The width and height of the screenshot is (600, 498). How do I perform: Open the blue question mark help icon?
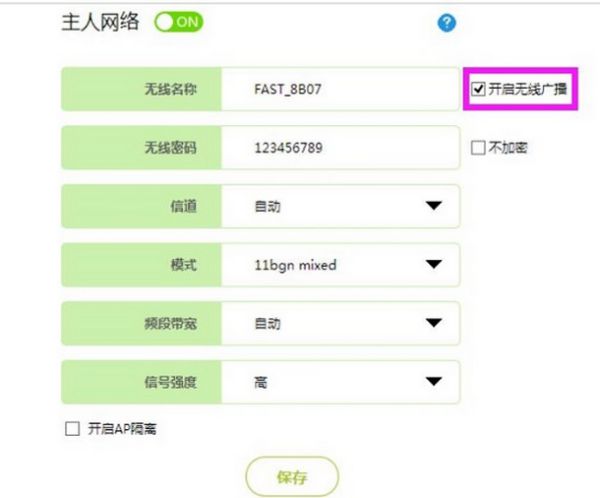click(447, 23)
